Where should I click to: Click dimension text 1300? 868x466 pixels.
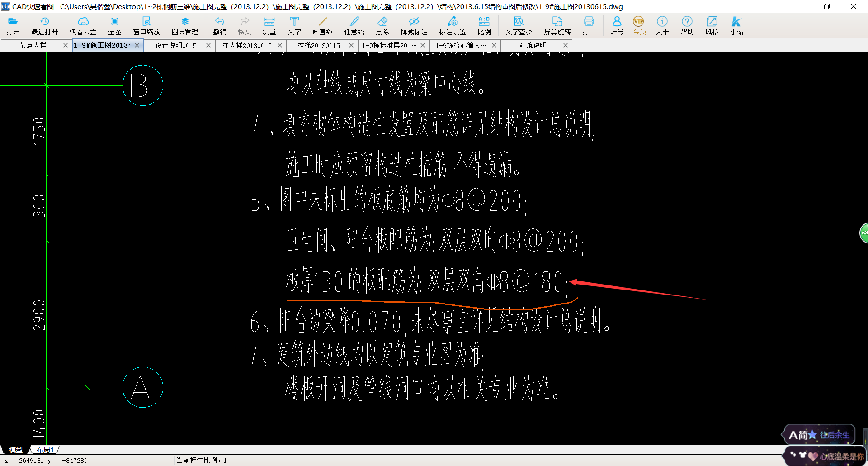click(39, 208)
